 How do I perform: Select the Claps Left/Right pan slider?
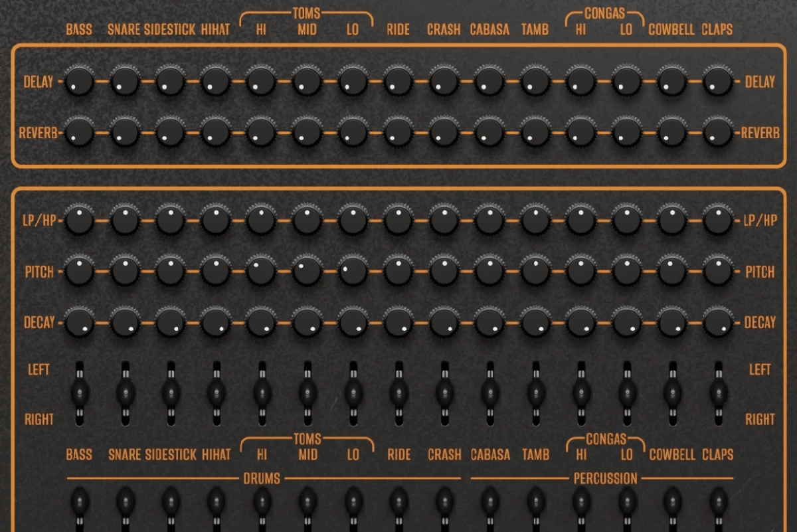[717, 393]
